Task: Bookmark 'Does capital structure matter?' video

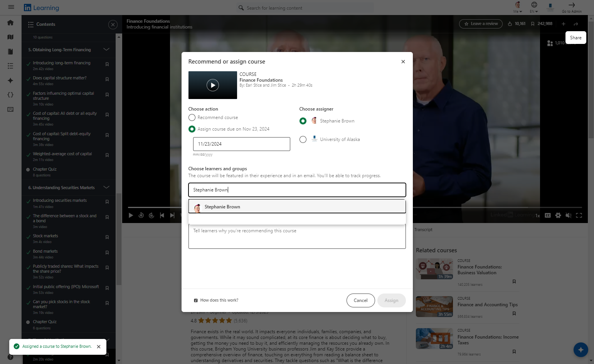Action: coord(107,79)
